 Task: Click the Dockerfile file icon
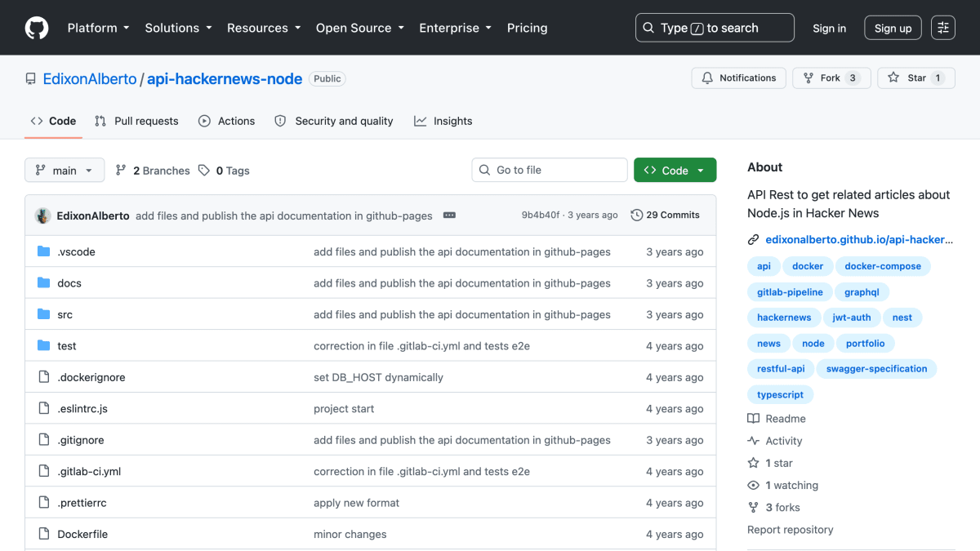[x=44, y=535]
